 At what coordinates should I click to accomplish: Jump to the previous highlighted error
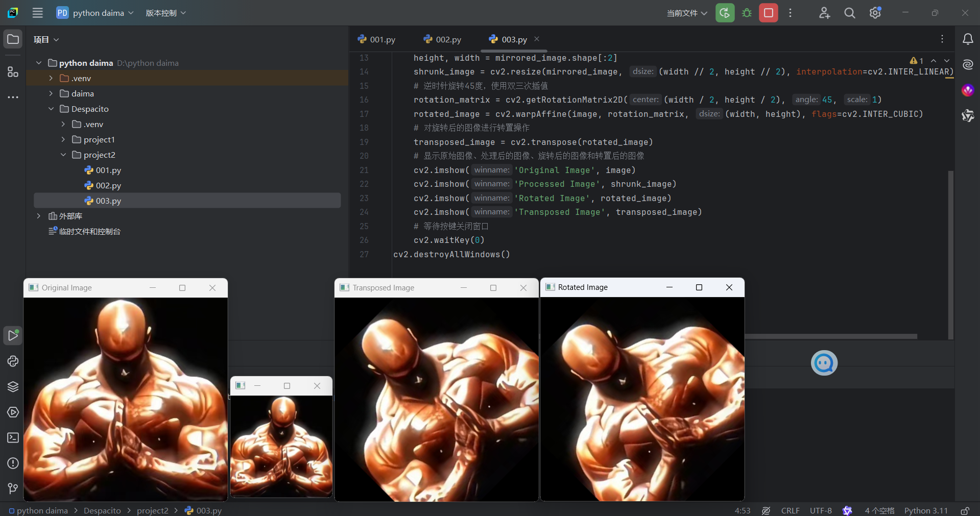click(934, 61)
